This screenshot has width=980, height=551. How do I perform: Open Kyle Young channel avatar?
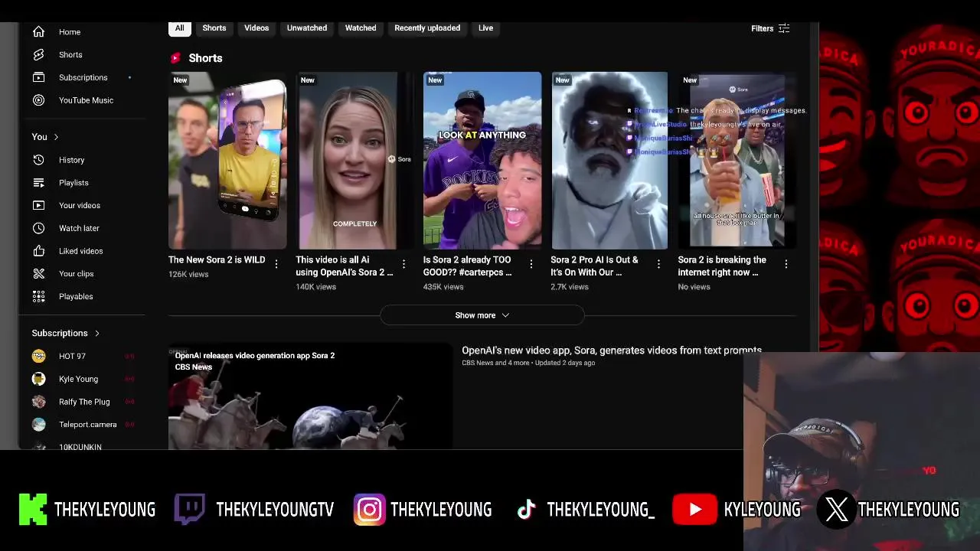38,379
